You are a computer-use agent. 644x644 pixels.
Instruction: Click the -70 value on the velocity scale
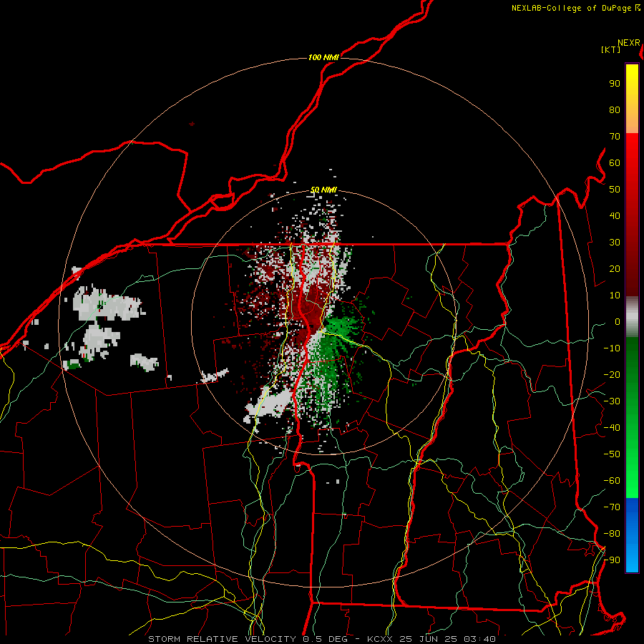(x=612, y=507)
